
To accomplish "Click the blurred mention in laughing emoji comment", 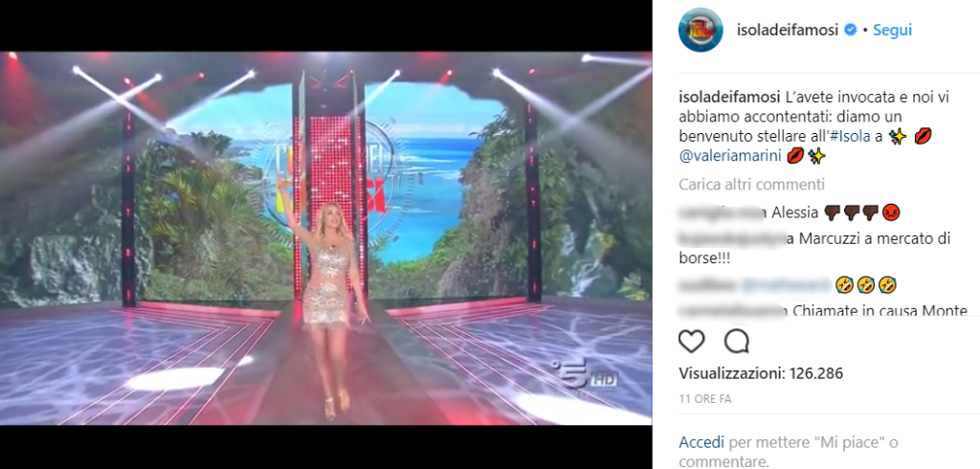I will (x=787, y=285).
